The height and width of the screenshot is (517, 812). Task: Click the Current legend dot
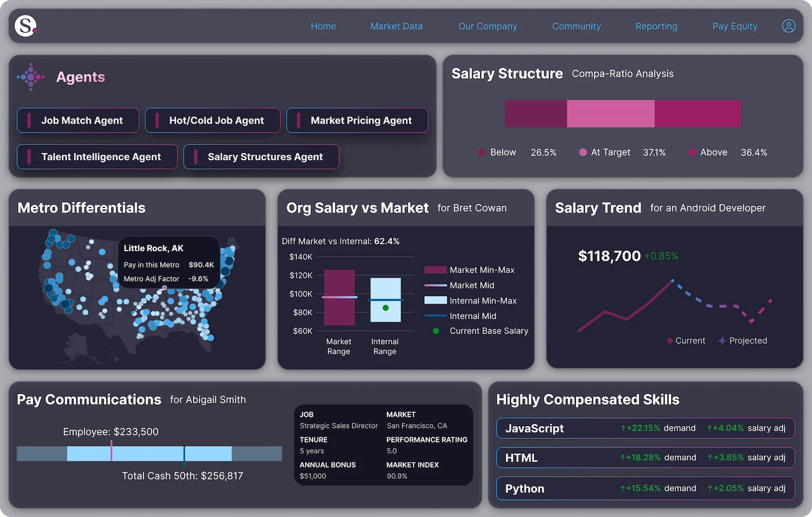click(x=670, y=341)
